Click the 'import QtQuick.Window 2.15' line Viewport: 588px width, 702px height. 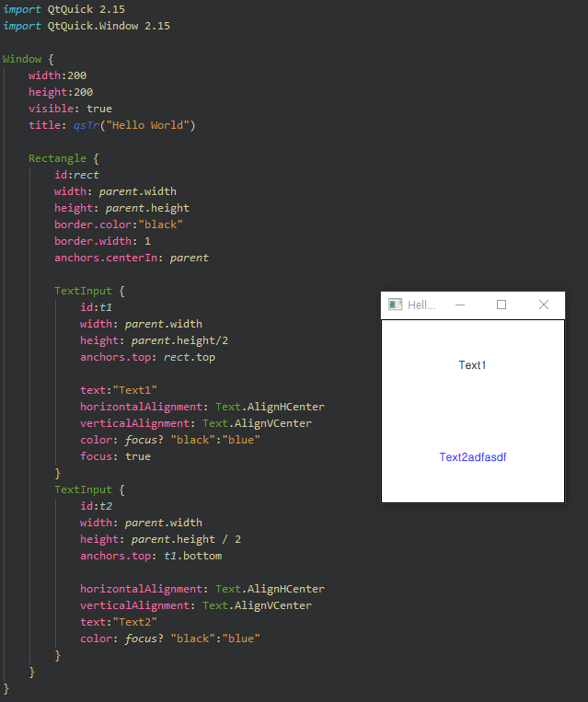click(86, 26)
